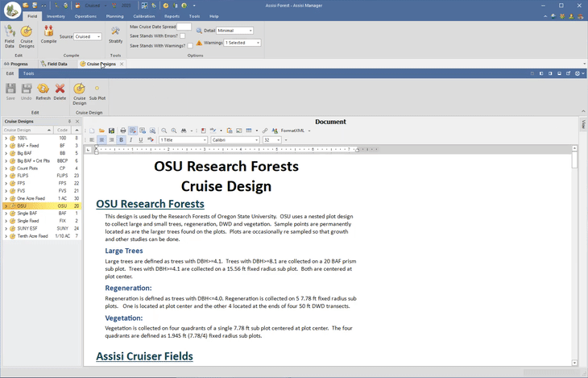This screenshot has width=588, height=378.
Task: Print the document
Action: [122, 131]
